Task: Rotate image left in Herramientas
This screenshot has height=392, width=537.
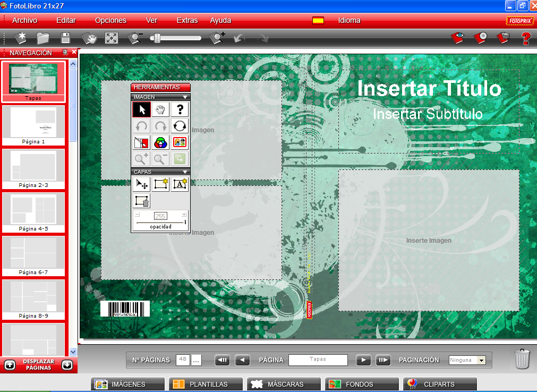Action: pos(141,126)
